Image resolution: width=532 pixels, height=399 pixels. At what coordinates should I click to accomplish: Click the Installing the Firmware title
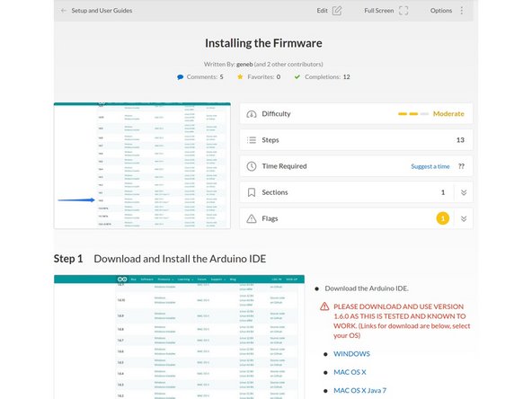tap(263, 43)
